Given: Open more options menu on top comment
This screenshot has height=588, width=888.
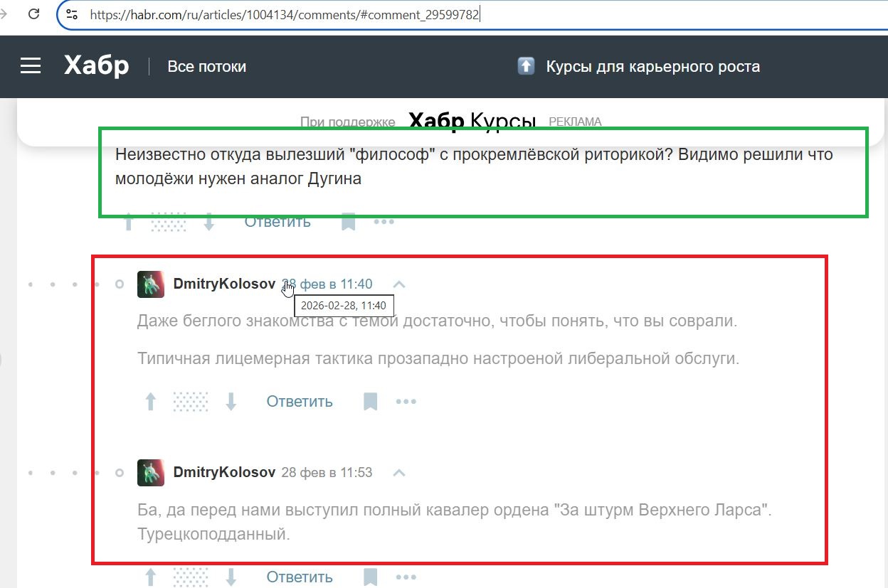Looking at the screenshot, I should click(x=384, y=222).
